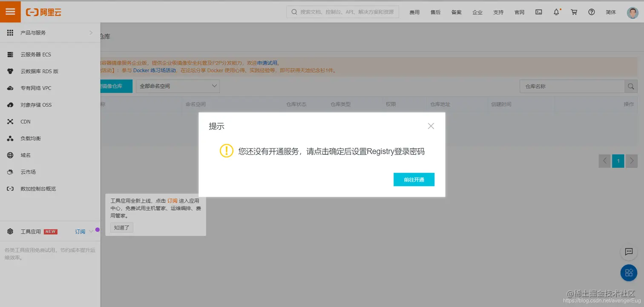Click the Alibaba Cloud logo
The image size is (644, 307).
(43, 12)
